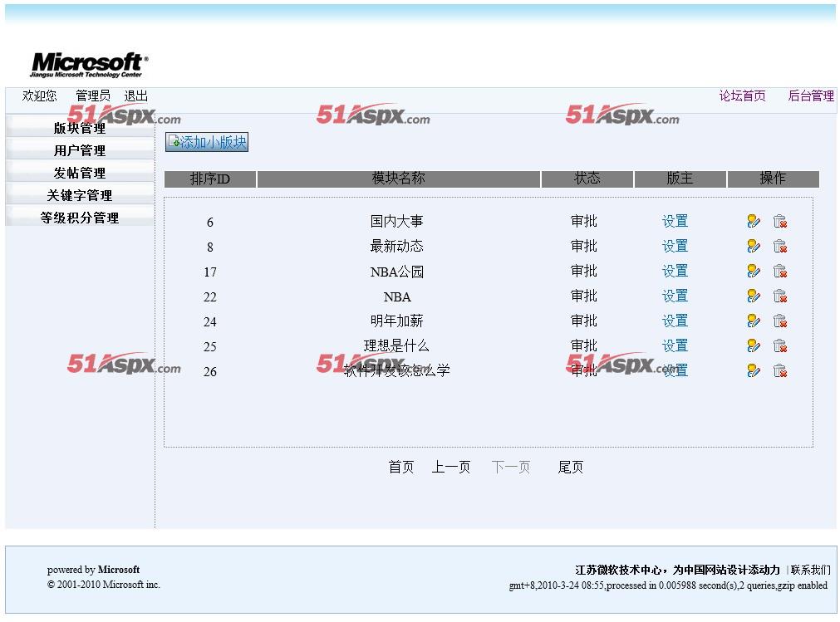Go to 关键字管理 section
Viewport: 840px width, 622px height.
(x=80, y=195)
